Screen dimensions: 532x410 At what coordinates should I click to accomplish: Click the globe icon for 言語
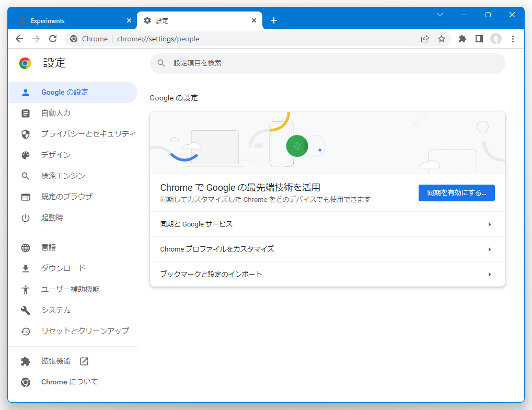coord(26,248)
